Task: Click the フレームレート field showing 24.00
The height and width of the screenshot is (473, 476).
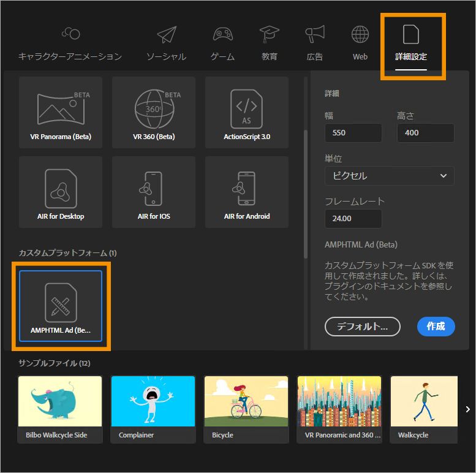Action: [353, 219]
